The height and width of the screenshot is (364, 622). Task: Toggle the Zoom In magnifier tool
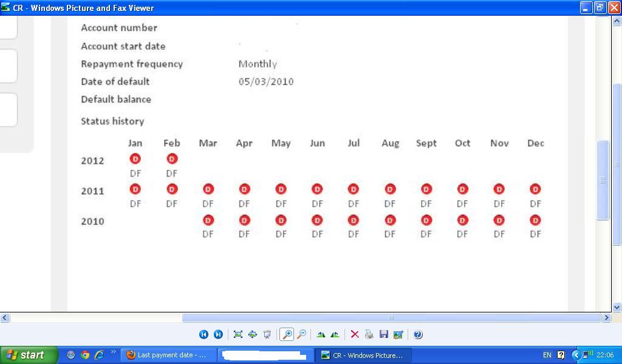286,334
